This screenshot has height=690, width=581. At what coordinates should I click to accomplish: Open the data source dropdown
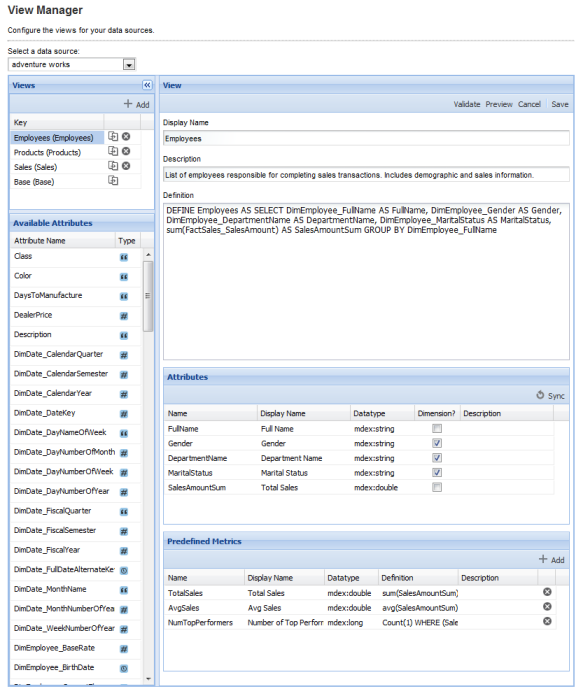(x=129, y=65)
